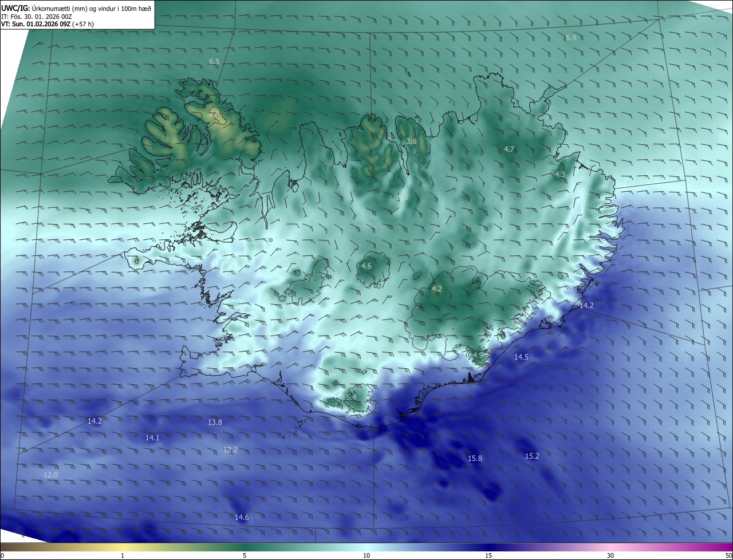733x560 pixels.
Task: Click the color scale tick label 10
Action: coord(366,556)
